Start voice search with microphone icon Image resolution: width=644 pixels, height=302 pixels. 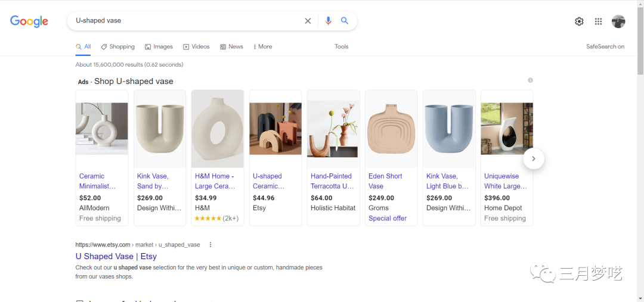pos(328,21)
